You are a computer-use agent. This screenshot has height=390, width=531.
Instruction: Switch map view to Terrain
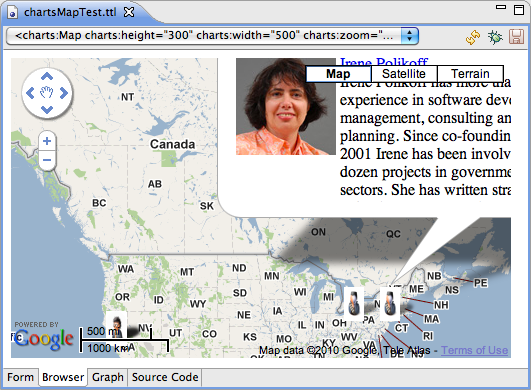tap(470, 74)
